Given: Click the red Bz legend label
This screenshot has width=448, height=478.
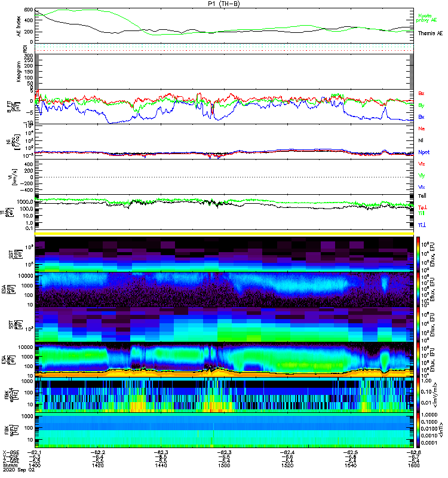Looking at the screenshot, I should [x=421, y=93].
